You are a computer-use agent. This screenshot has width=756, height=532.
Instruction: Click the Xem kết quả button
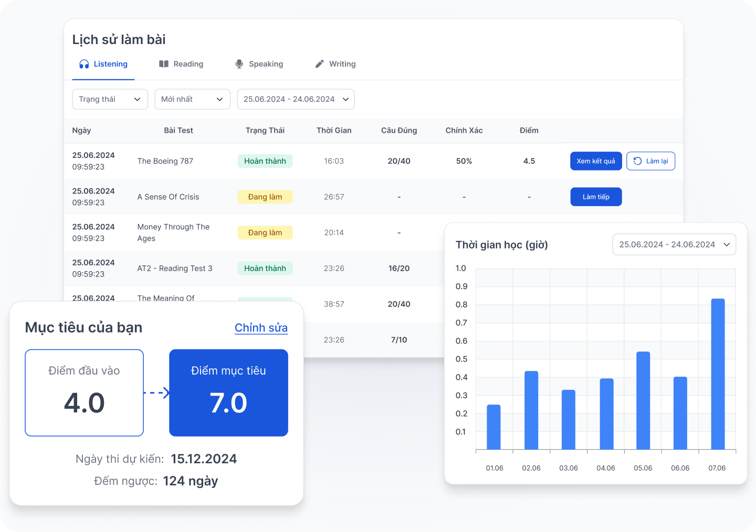[596, 161]
